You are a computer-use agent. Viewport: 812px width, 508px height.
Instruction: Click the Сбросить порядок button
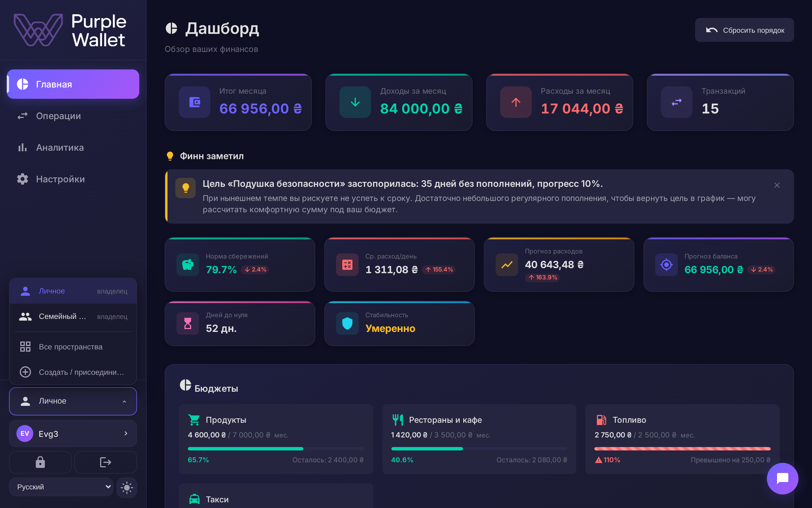click(x=744, y=30)
